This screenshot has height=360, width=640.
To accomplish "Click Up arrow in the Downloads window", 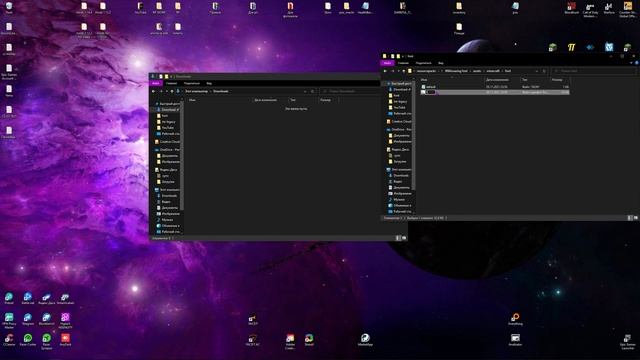I will click(172, 91).
